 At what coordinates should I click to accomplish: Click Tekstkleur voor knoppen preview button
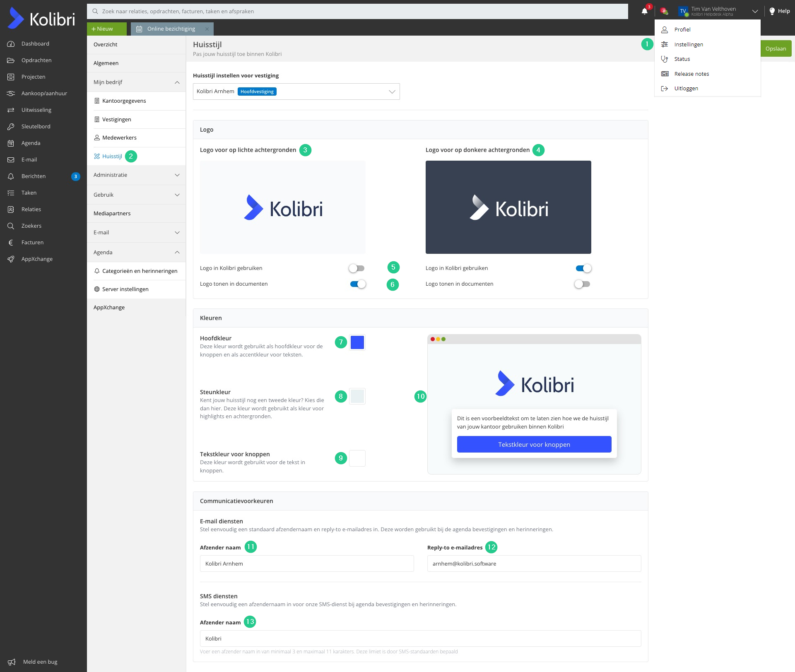[x=534, y=444]
